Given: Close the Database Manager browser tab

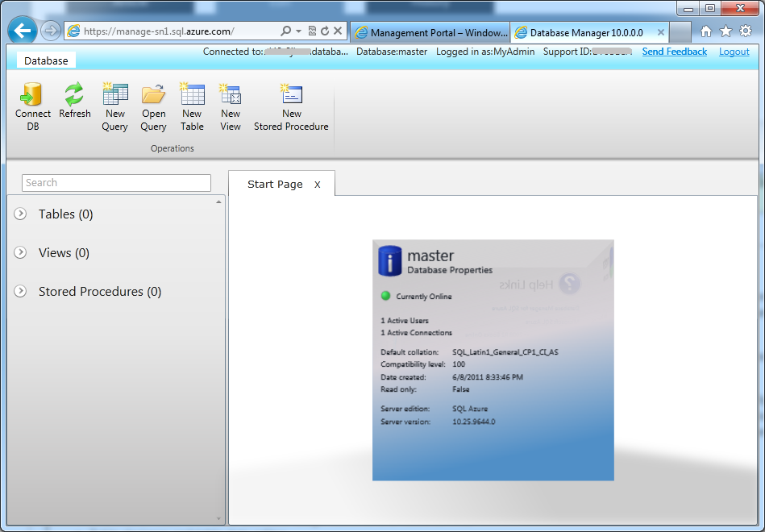Looking at the screenshot, I should coord(660,33).
